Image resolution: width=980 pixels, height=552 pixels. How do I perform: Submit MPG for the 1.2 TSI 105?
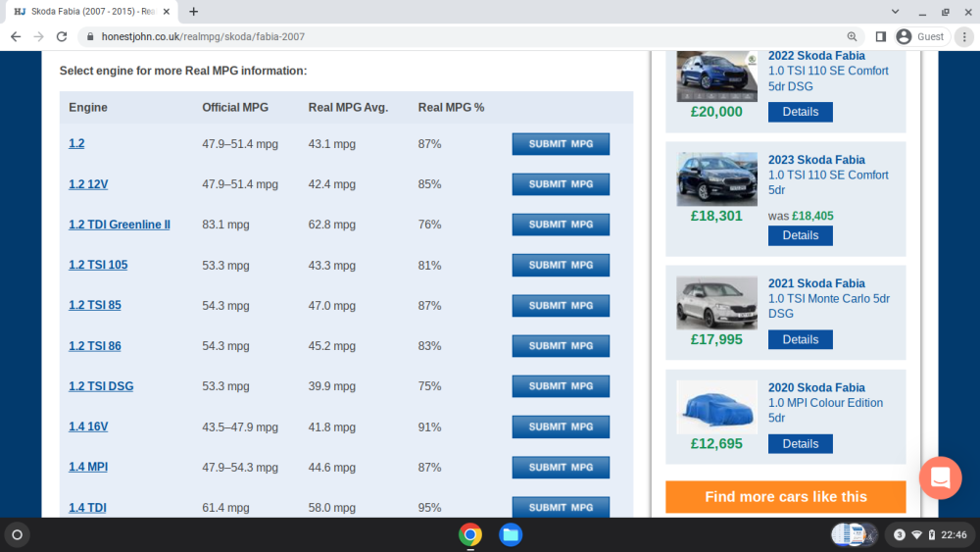(561, 265)
